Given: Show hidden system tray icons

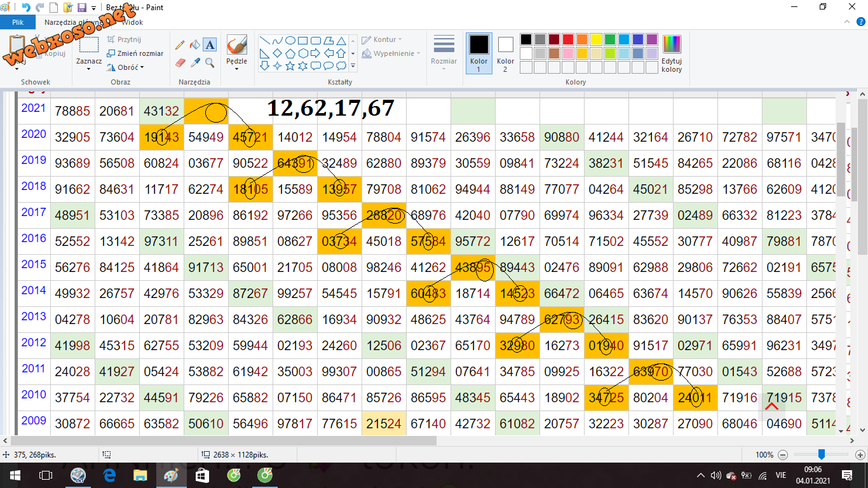Looking at the screenshot, I should 700,475.
